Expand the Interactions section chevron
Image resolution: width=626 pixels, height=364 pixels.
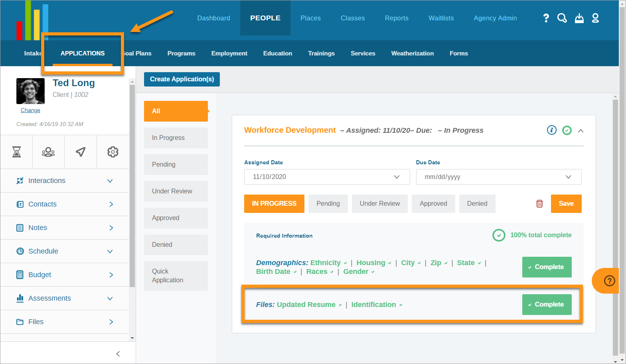point(110,181)
